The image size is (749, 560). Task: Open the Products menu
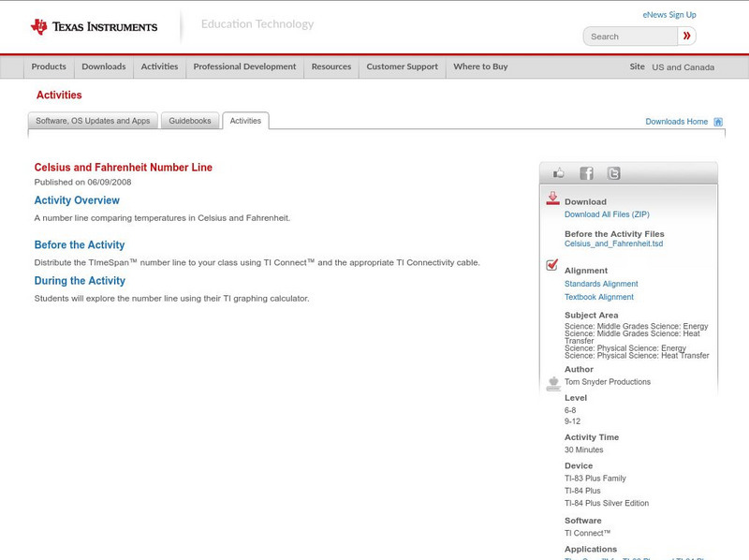[x=49, y=66]
